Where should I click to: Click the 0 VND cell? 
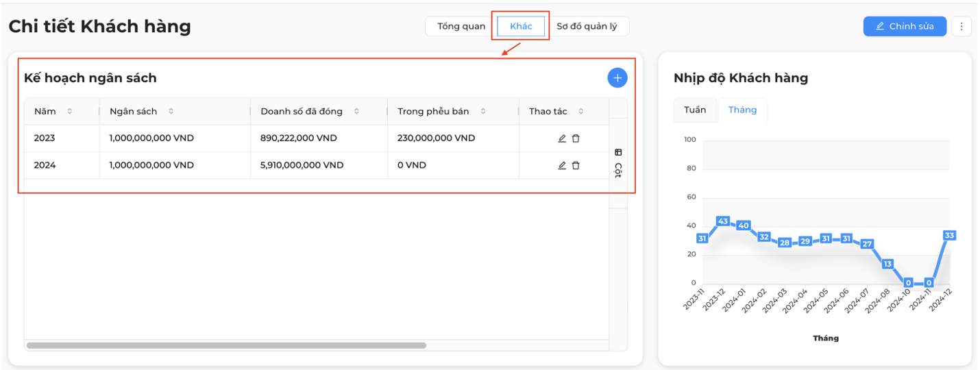pyautogui.click(x=453, y=165)
